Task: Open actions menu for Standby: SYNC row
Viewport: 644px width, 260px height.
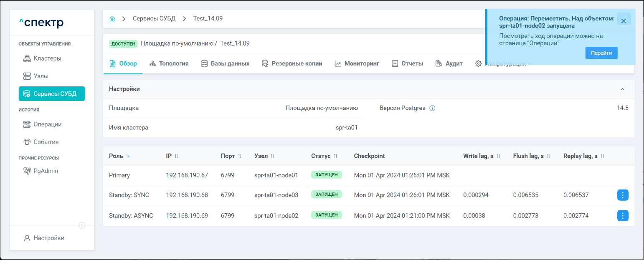Action: tap(622, 195)
